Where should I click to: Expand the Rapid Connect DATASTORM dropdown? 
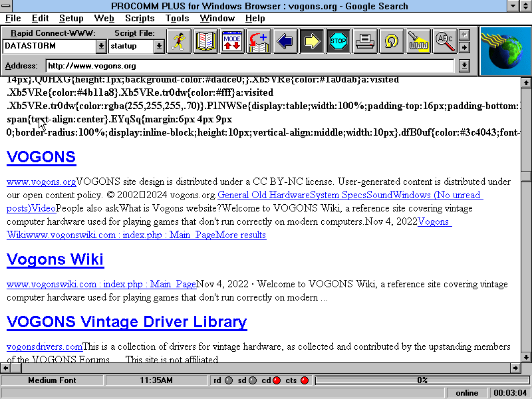pos(101,47)
